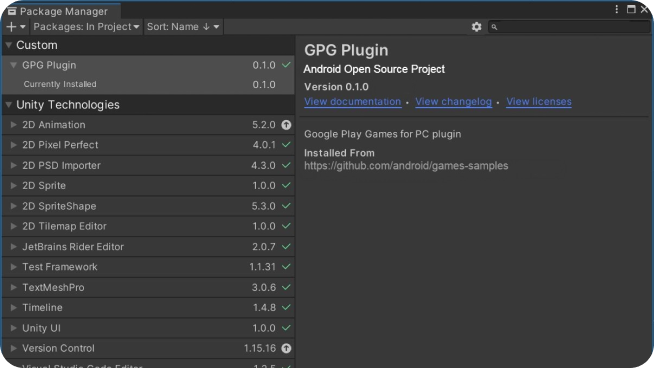
Task: Click the green installed checkmark of GPG Plugin
Action: (x=286, y=65)
